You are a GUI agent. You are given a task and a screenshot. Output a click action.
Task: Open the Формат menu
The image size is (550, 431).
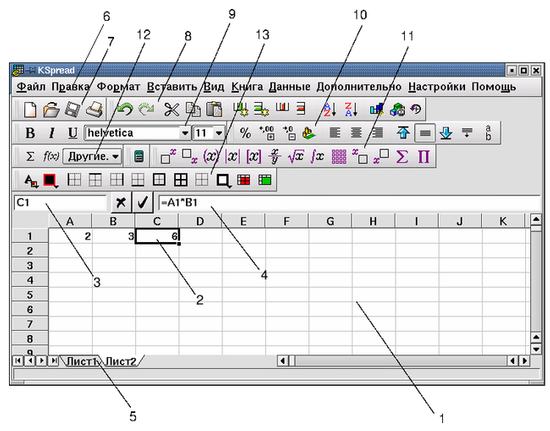point(118,87)
